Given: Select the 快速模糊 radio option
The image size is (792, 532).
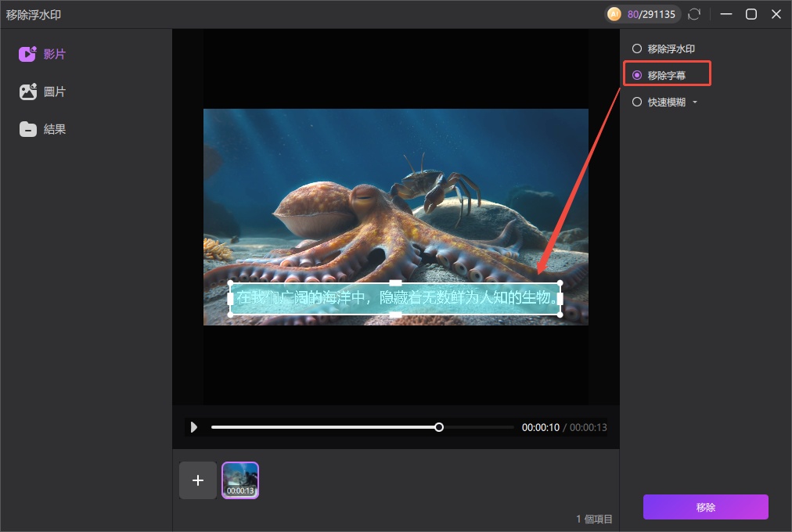Looking at the screenshot, I should point(637,102).
